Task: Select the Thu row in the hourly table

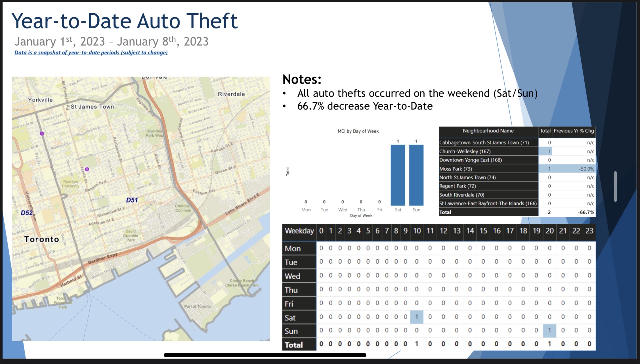Action: click(x=439, y=289)
